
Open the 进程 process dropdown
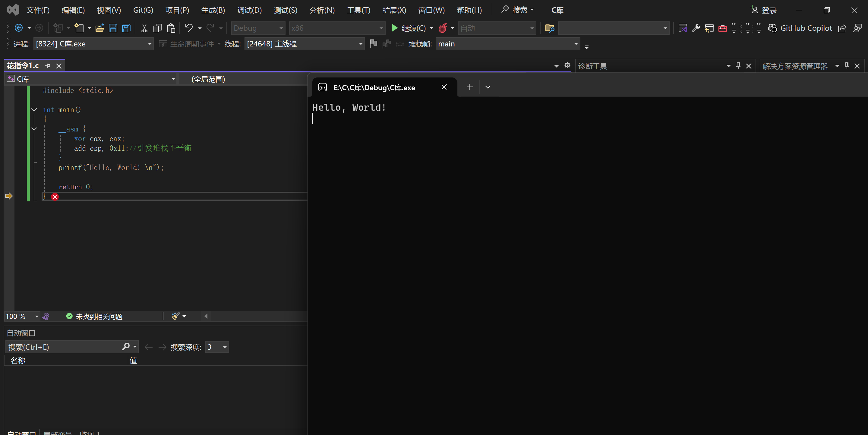point(149,44)
